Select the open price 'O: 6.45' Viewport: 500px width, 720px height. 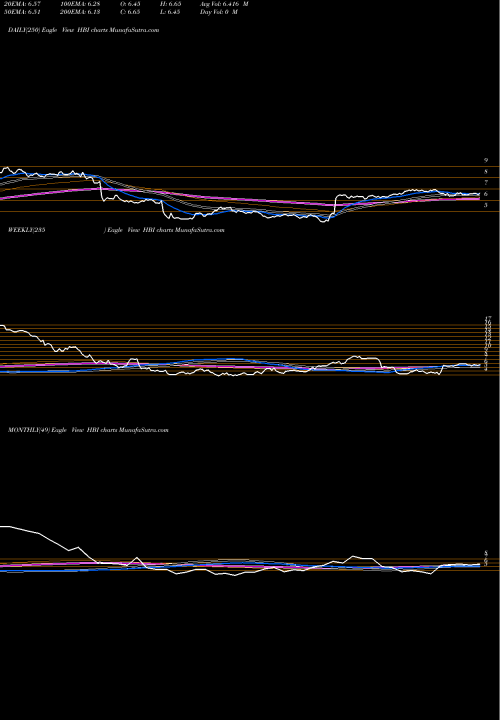(x=130, y=4)
